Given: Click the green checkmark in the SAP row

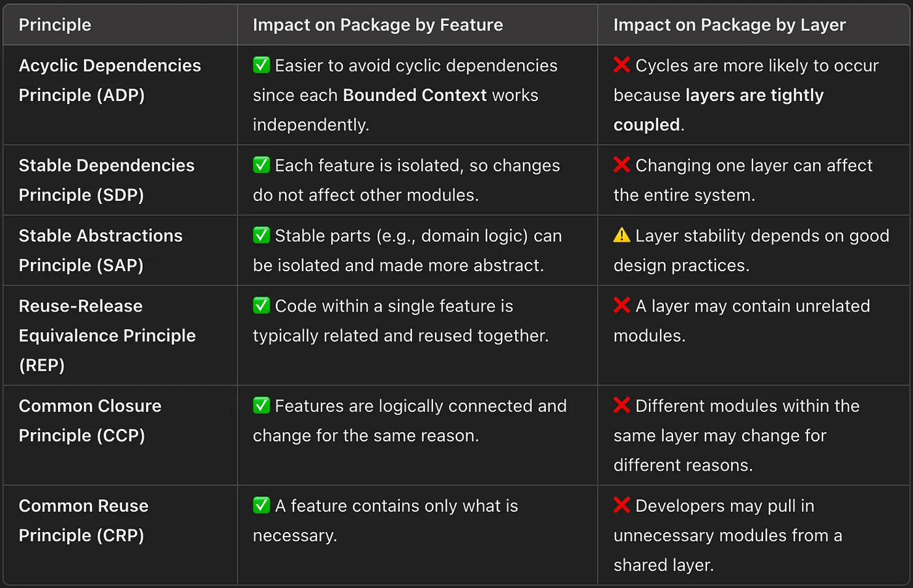Looking at the screenshot, I should click(x=262, y=235).
